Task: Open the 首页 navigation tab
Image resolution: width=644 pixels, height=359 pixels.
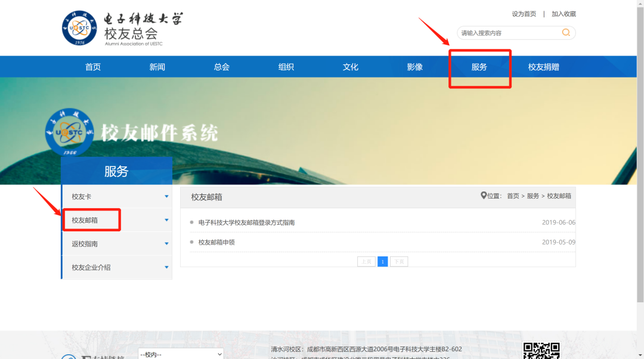Action: tap(93, 67)
